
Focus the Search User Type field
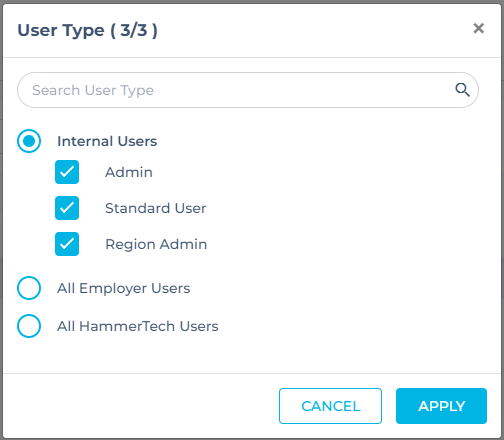(248, 90)
